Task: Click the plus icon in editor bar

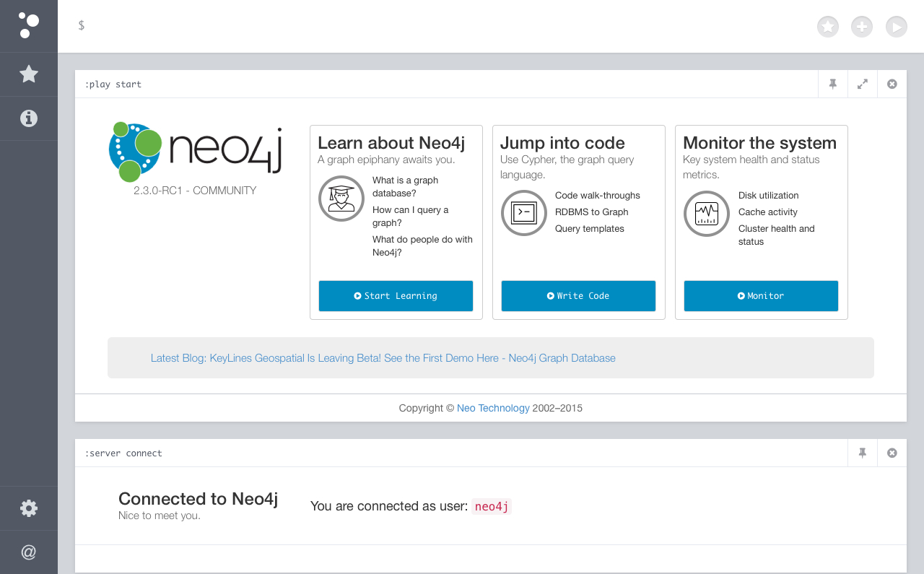Action: (x=862, y=27)
